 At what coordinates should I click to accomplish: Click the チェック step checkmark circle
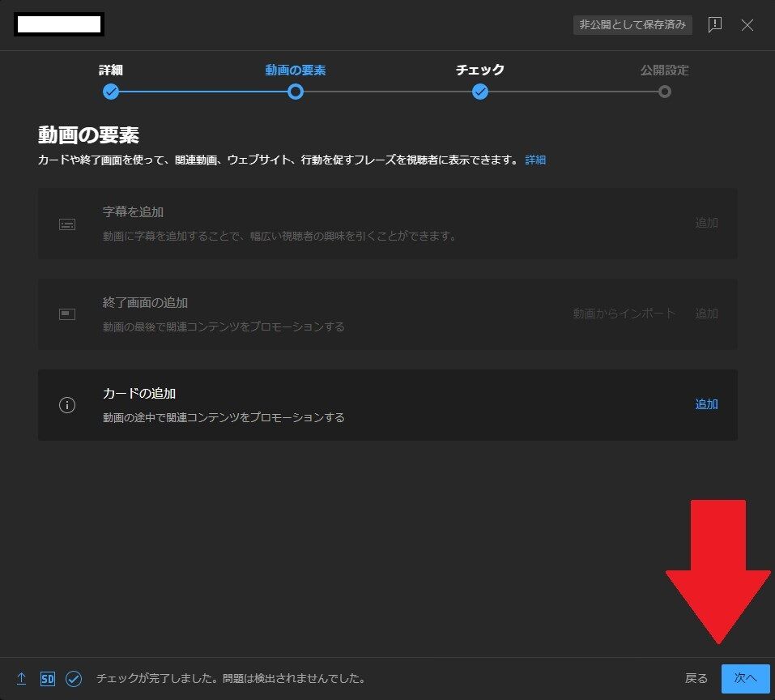coord(480,92)
